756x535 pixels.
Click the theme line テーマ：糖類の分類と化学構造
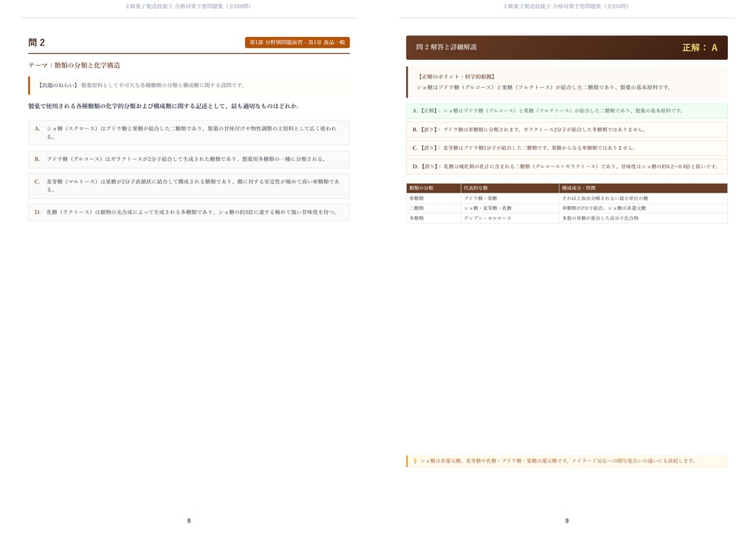[75, 65]
